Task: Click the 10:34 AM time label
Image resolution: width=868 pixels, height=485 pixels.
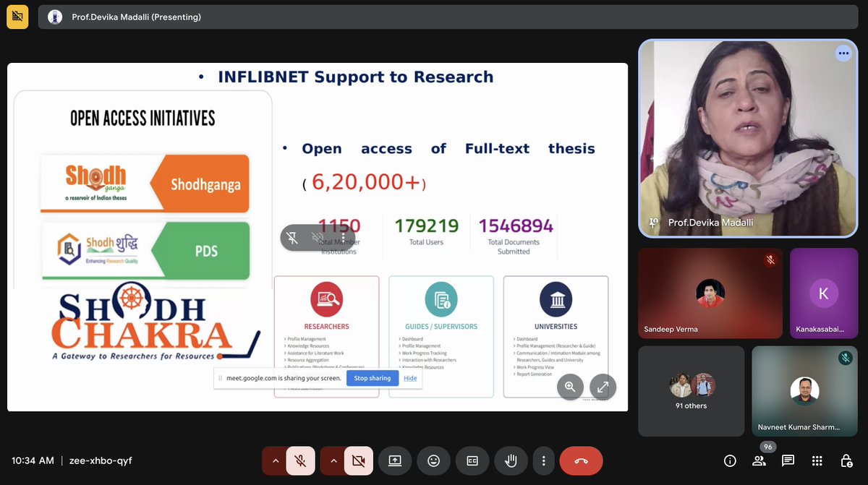Action: coord(33,460)
